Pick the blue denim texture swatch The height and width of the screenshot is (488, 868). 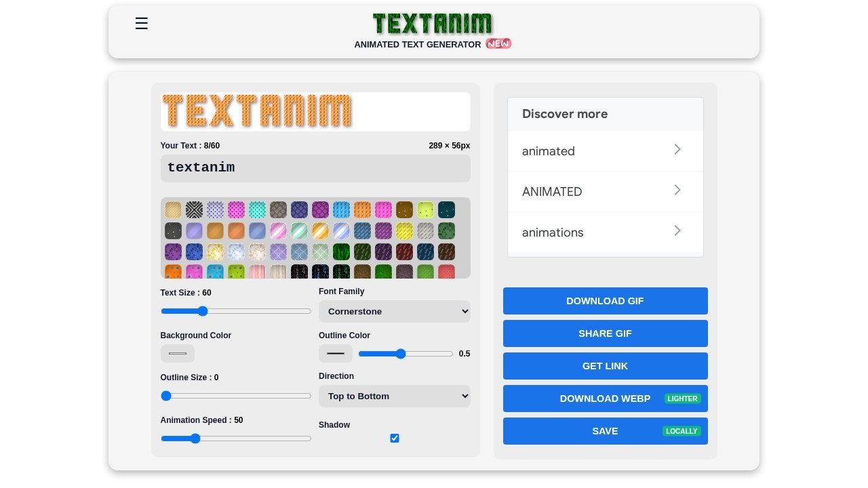pyautogui.click(x=362, y=230)
